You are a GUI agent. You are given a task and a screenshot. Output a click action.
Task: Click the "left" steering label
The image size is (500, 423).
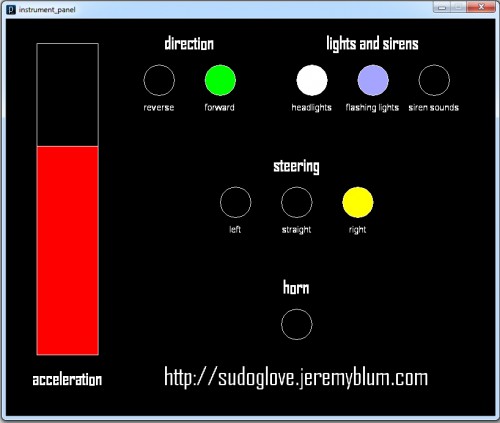(235, 229)
